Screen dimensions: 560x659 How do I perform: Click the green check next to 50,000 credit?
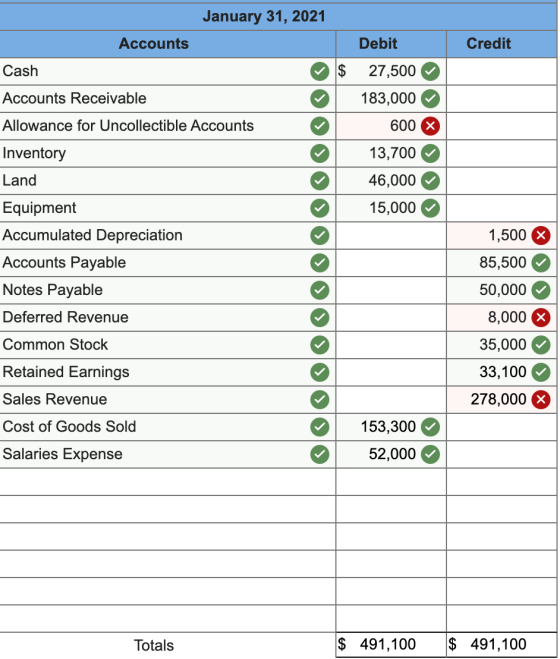pos(541,290)
